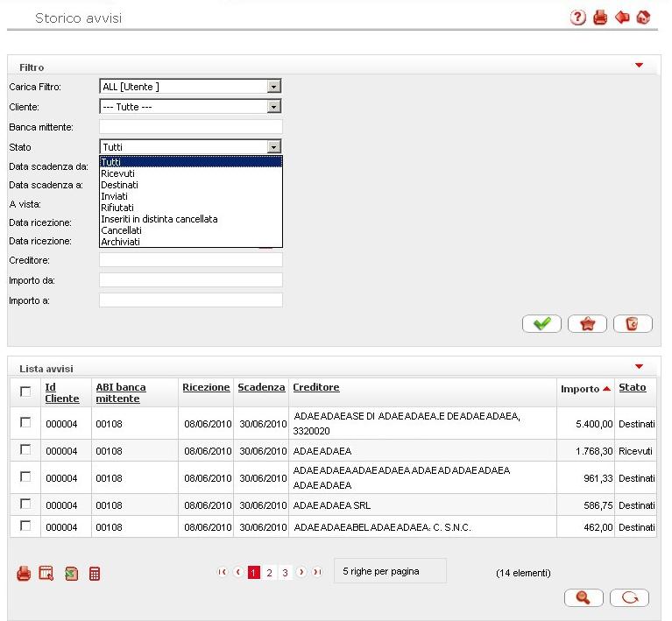This screenshot has height=621, width=672.
Task: Check the row with importo 5.400,00
Action: coord(25,422)
